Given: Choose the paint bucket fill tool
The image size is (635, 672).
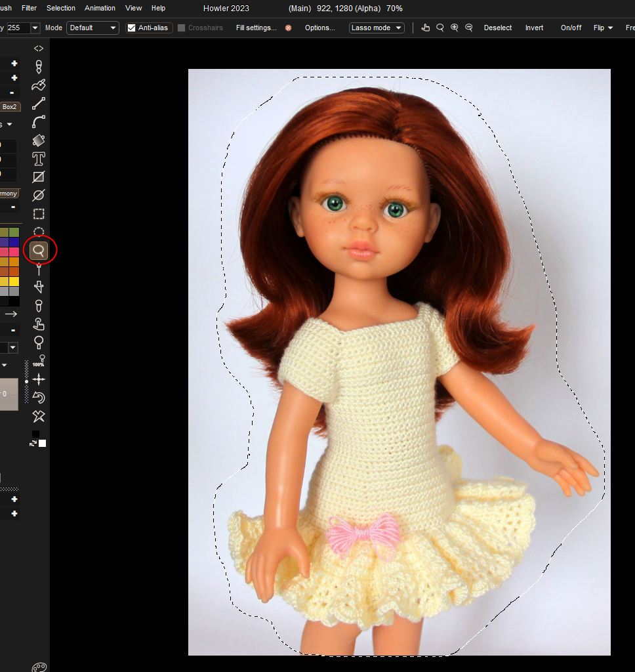Looking at the screenshot, I should click(39, 140).
